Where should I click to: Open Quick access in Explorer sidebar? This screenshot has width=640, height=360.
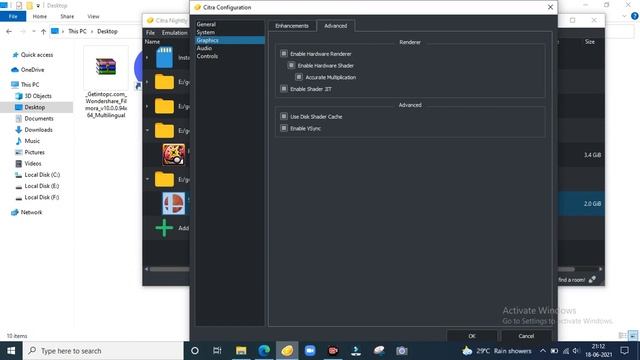pos(37,55)
